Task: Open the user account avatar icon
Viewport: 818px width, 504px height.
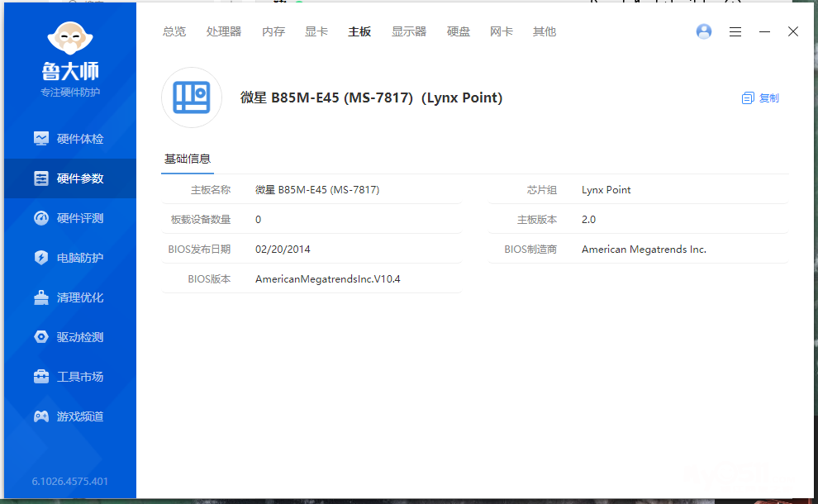Action: [x=704, y=31]
